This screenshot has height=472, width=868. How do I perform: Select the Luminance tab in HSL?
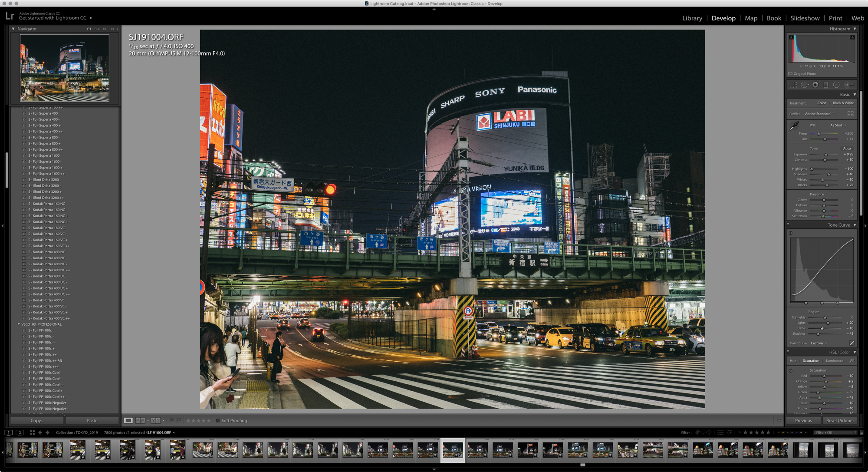pyautogui.click(x=834, y=361)
